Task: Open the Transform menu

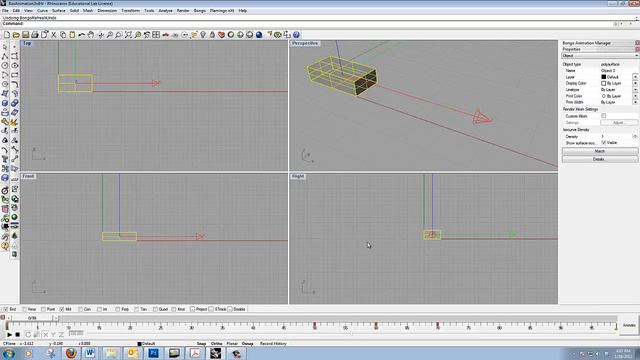Action: coord(131,11)
